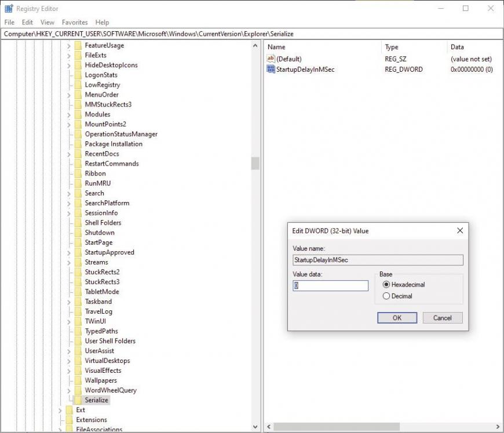Click the Registry Editor app icon in the title bar
Screen dimensions: 504x433
click(9, 8)
